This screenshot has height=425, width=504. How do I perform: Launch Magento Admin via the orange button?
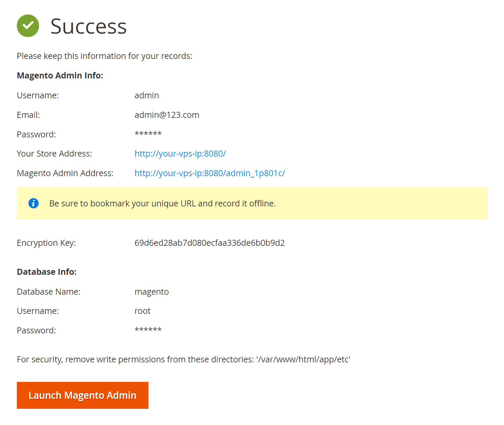(82, 395)
